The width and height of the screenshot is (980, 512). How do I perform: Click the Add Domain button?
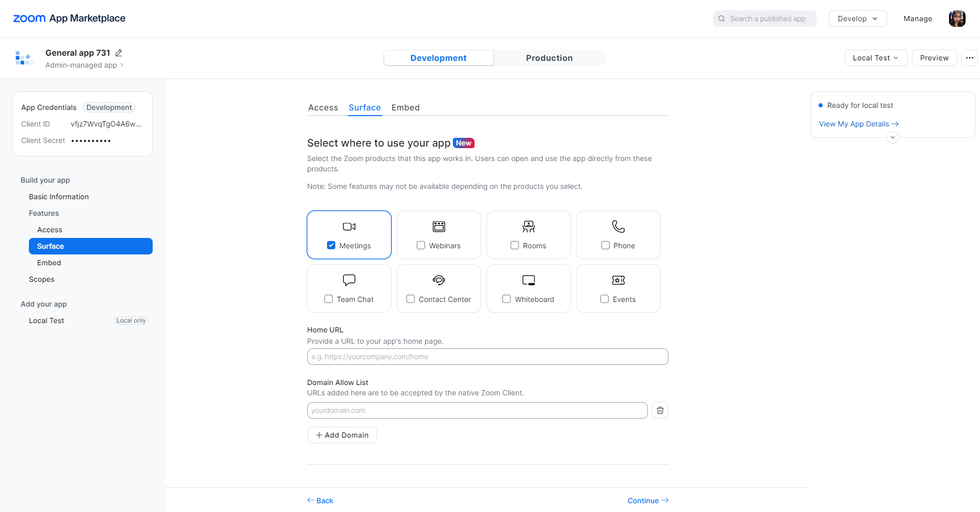pyautogui.click(x=342, y=435)
